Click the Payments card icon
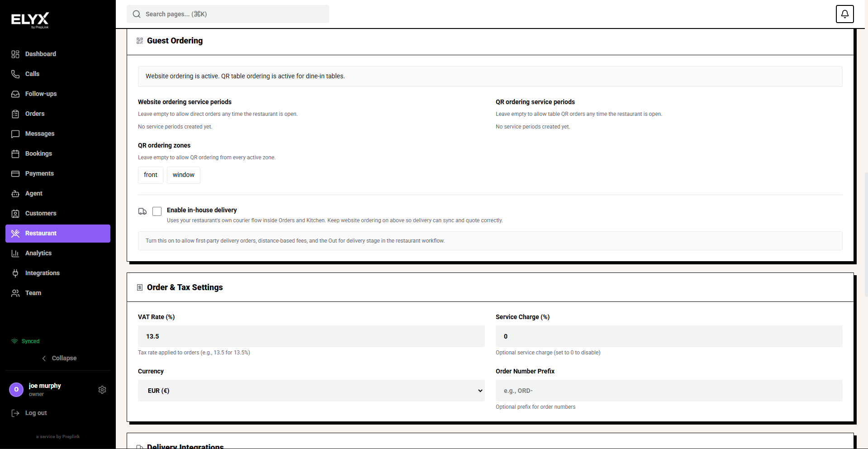This screenshot has width=868, height=449. tap(15, 174)
